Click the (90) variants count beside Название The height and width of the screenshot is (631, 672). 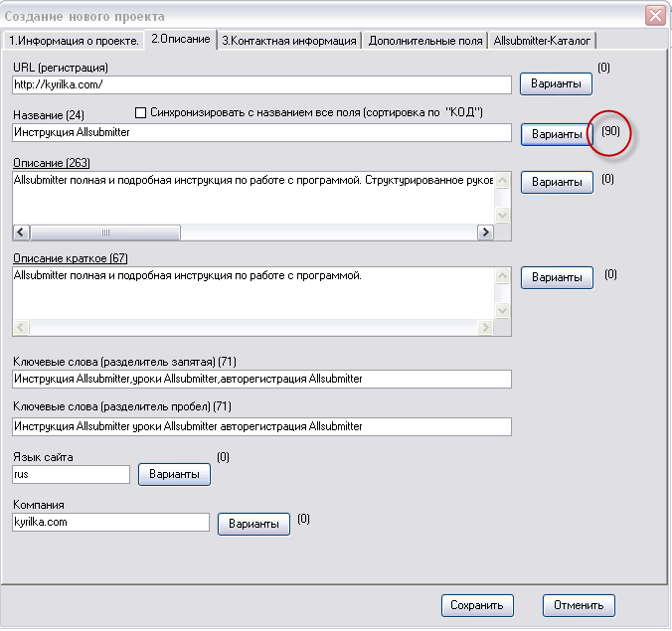pos(610,131)
